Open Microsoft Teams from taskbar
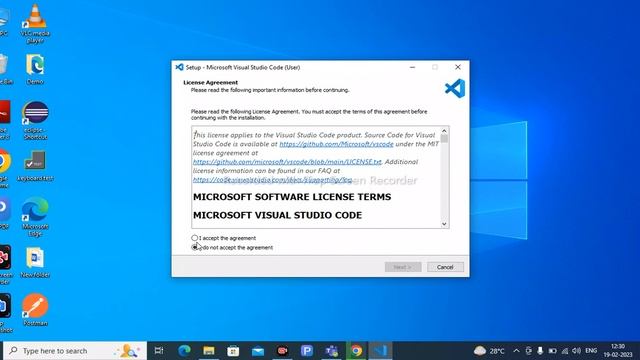This screenshot has height=360, width=640. [x=331, y=351]
